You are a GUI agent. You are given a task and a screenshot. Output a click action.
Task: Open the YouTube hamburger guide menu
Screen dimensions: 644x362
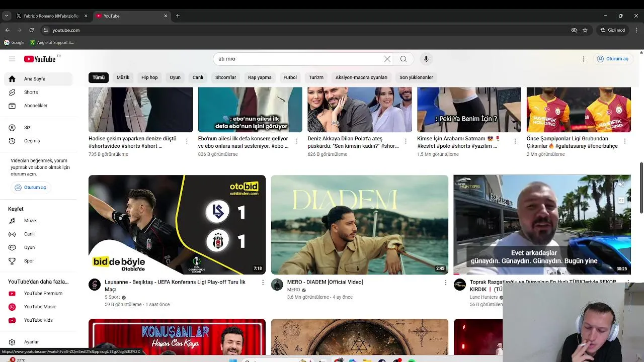(x=12, y=59)
